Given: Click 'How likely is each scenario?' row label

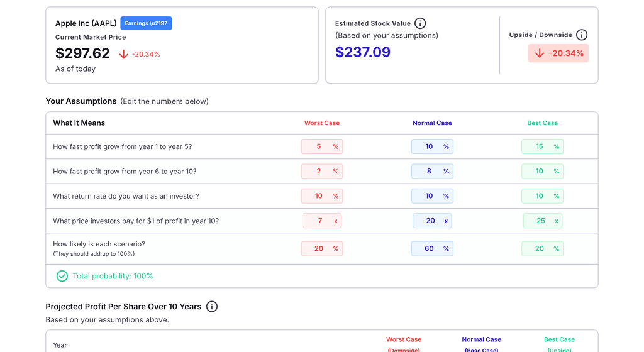Looking at the screenshot, I should pos(99,244).
